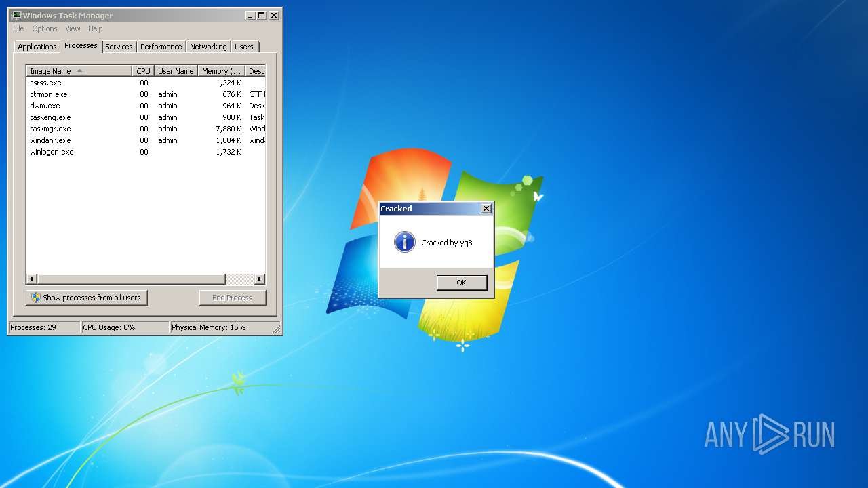Click the Task Manager title bar icon
Viewport: 868px width, 488px height.
[x=16, y=16]
